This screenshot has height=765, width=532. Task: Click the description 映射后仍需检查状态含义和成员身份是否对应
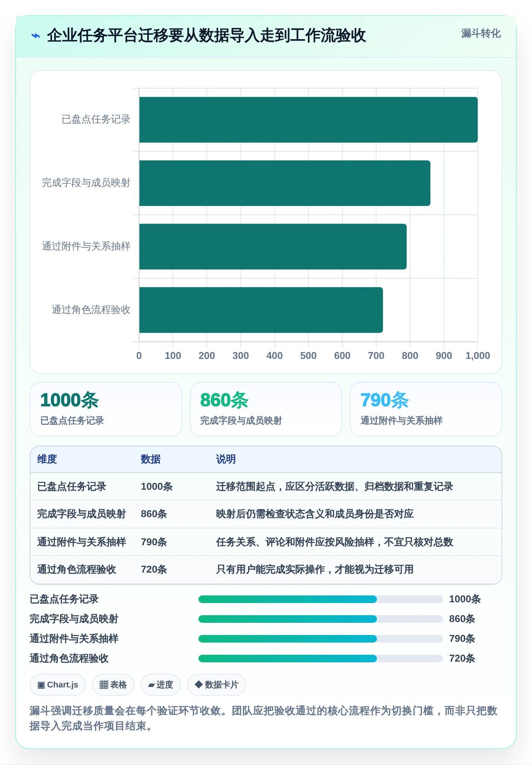315,514
